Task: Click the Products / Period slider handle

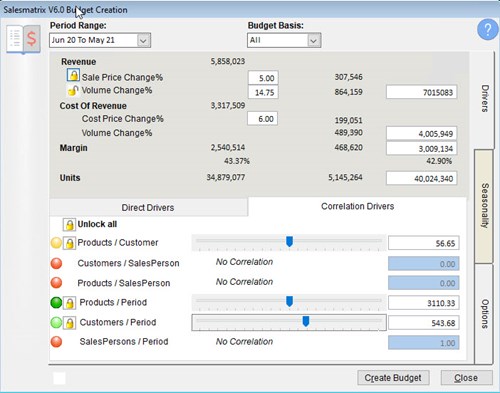Action: pyautogui.click(x=289, y=301)
